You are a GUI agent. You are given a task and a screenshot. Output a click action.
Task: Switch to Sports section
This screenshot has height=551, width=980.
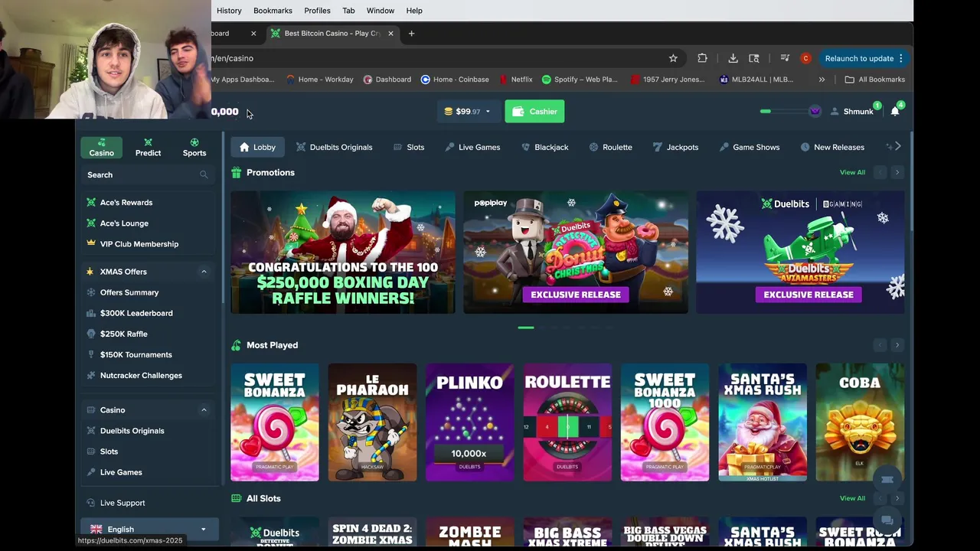(194, 147)
